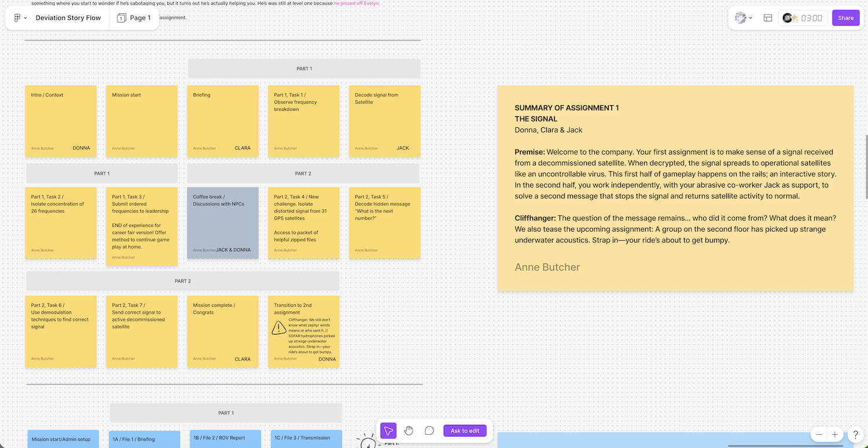Select the Intro / Context sticky note
Viewport: 868px width, 448px height.
pos(61,122)
